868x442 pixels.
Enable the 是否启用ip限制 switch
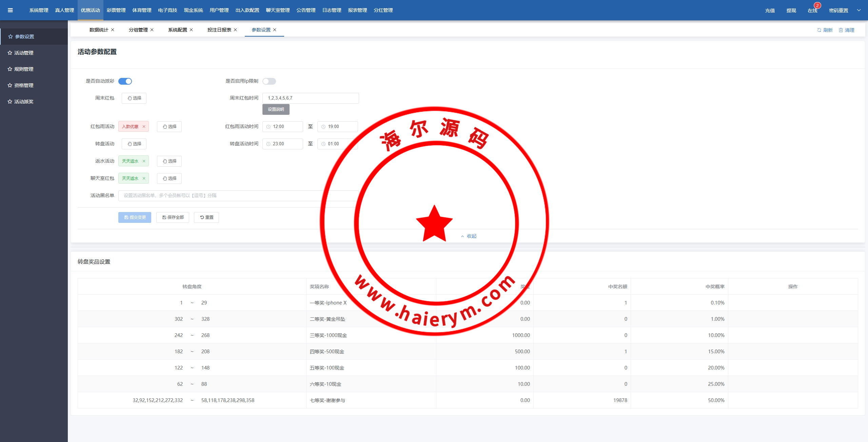(x=269, y=81)
